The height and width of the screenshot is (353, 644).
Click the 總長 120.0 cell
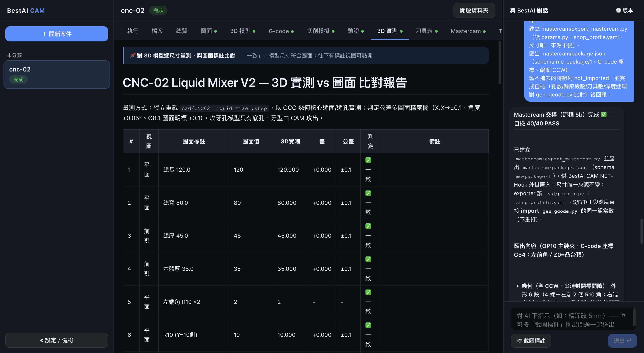pos(194,170)
